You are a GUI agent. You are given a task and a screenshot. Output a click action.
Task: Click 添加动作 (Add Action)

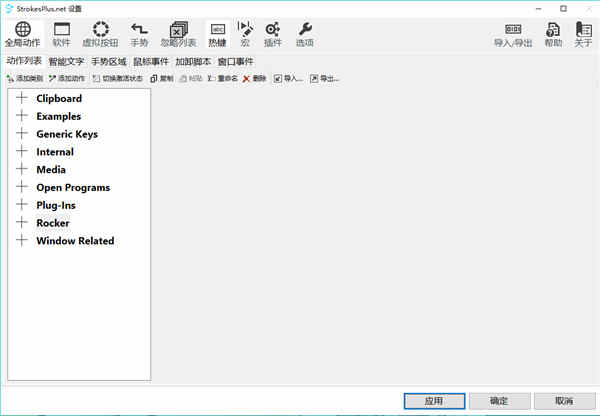pyautogui.click(x=67, y=78)
